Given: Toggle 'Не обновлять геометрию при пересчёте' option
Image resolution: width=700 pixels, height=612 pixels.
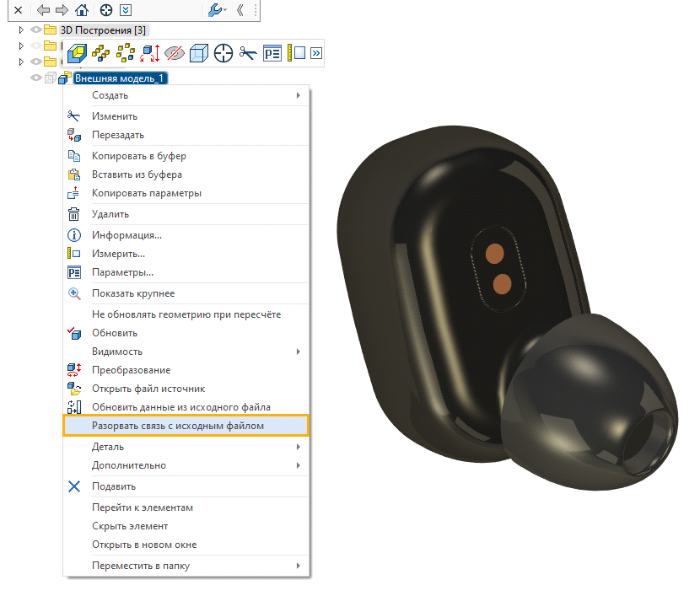Looking at the screenshot, I should click(186, 314).
